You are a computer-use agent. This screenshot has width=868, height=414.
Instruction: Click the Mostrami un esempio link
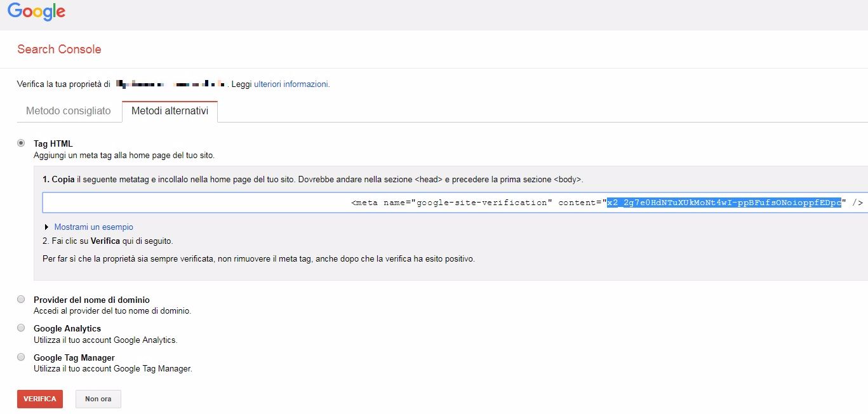94,227
